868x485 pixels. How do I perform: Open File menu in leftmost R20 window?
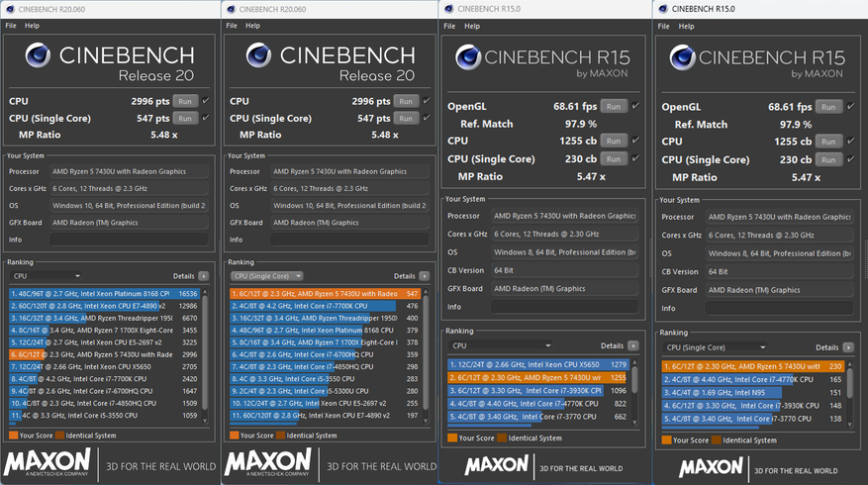11,26
